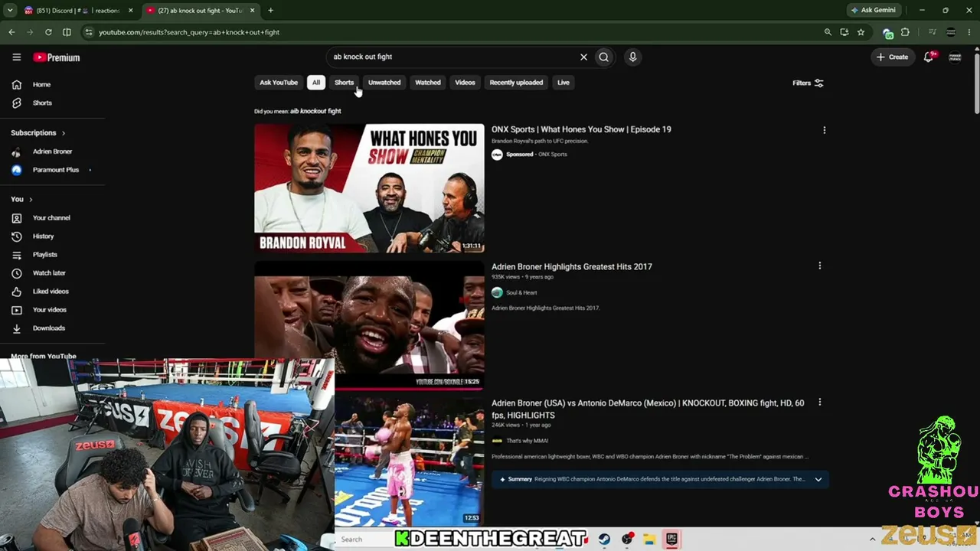Select the Videos filter chip

465,83
